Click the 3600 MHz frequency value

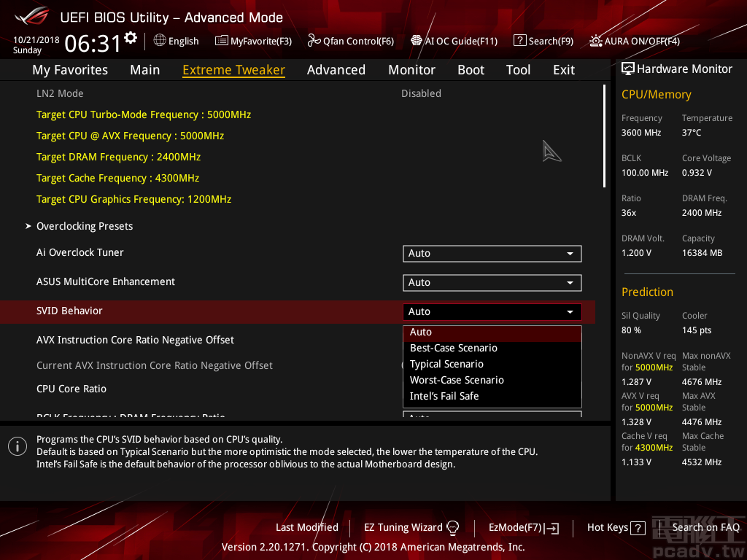[x=640, y=133]
